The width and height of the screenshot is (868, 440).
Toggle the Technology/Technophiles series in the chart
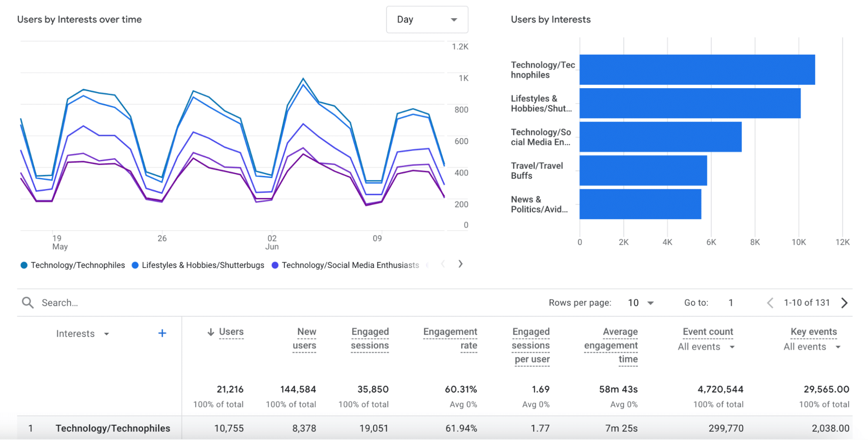click(77, 265)
